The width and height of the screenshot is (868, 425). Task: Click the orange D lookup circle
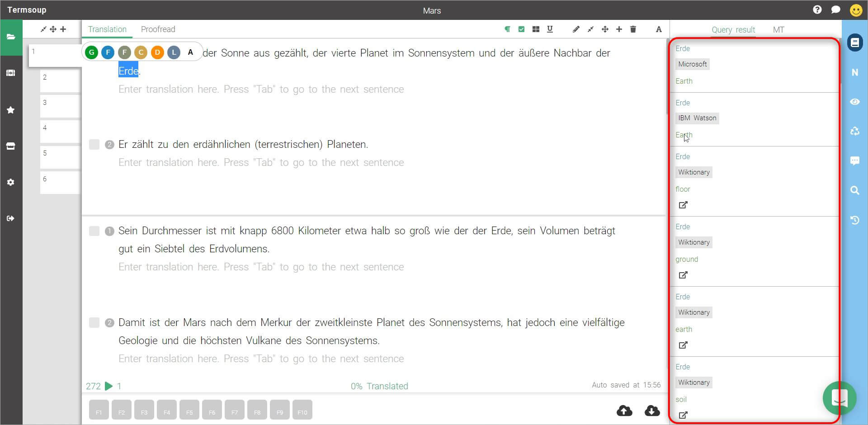[157, 52]
